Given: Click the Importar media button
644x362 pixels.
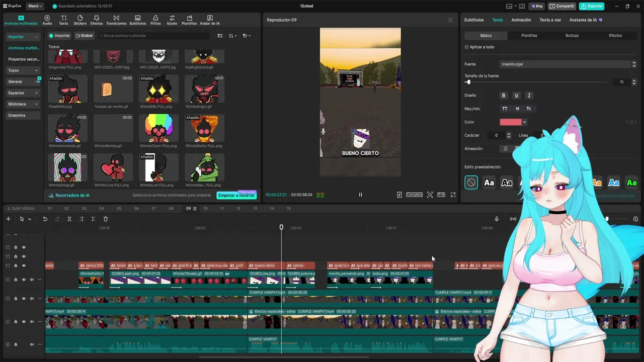Looking at the screenshot, I should [59, 36].
